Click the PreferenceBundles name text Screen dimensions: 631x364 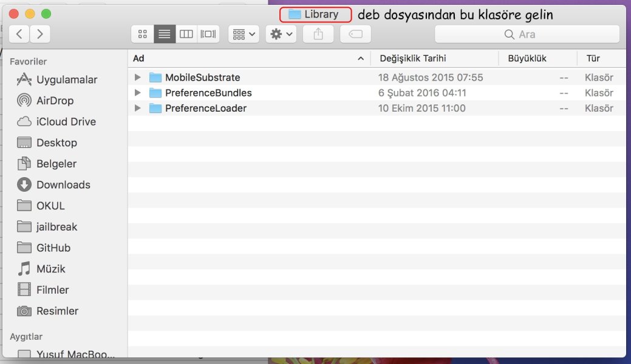pyautogui.click(x=208, y=92)
